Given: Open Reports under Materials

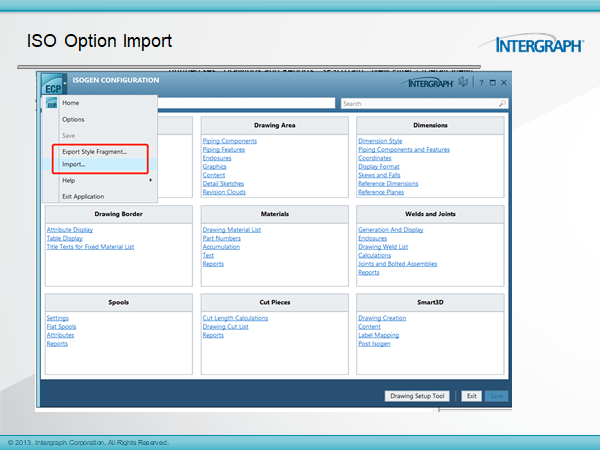Looking at the screenshot, I should [x=213, y=264].
